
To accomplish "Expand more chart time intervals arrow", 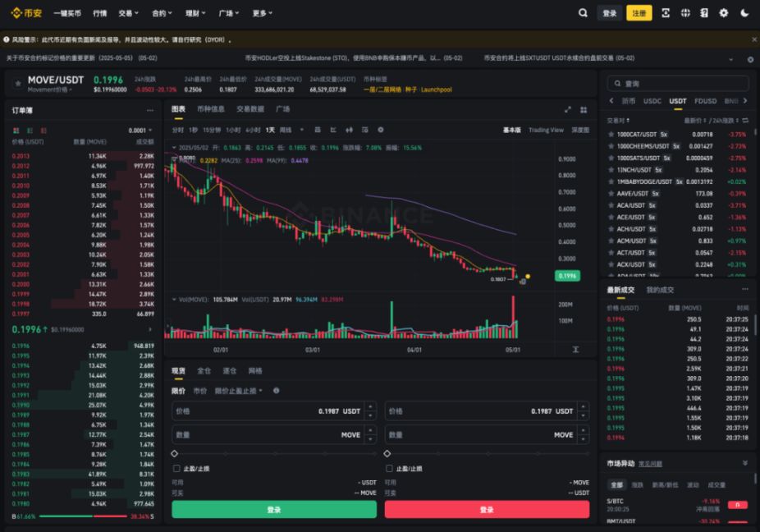I will [301, 130].
